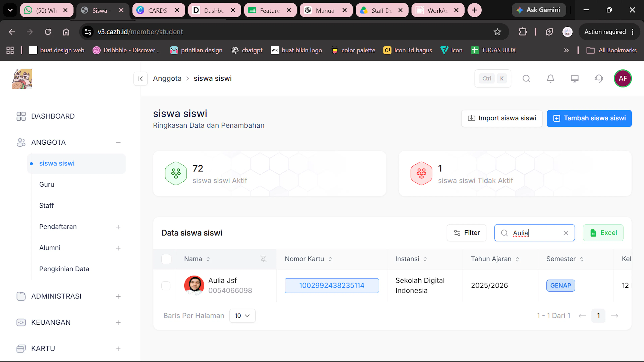Show hidden bookmarks with the chevron
The image size is (644, 362).
pos(566,50)
